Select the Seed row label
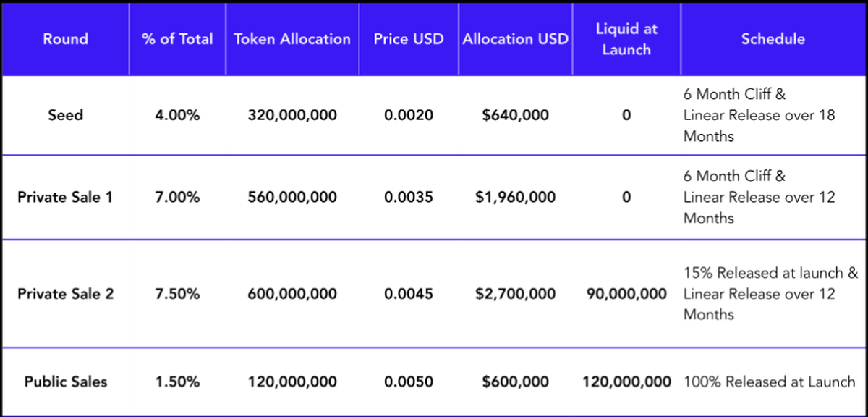 pyautogui.click(x=65, y=114)
